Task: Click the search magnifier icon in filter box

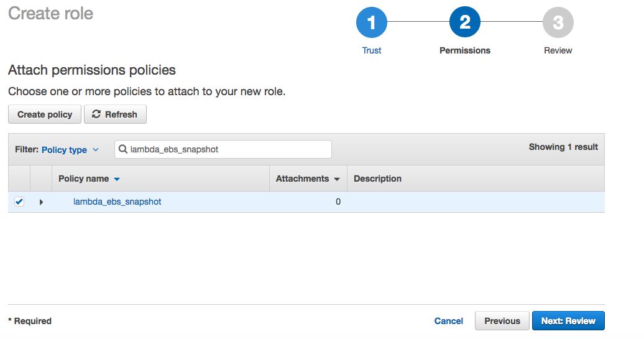Action: (123, 149)
